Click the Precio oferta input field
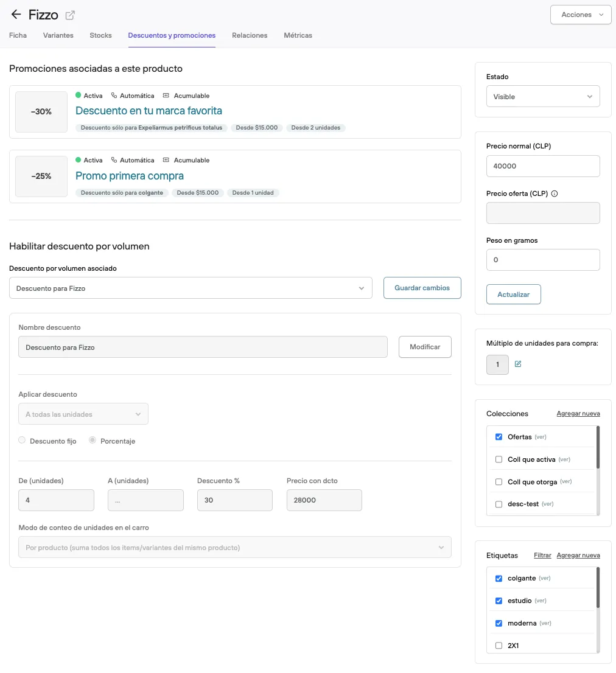This screenshot has height=673, width=616. click(543, 213)
